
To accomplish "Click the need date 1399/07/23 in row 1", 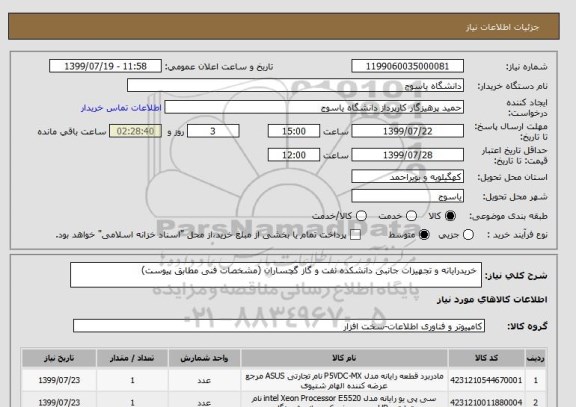I will tap(59, 381).
